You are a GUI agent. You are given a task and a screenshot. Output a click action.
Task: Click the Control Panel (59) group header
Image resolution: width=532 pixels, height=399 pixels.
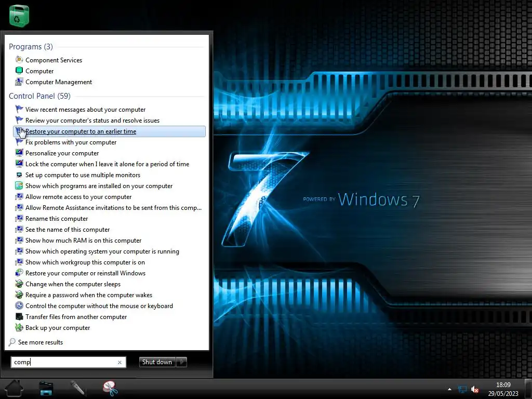click(x=39, y=96)
